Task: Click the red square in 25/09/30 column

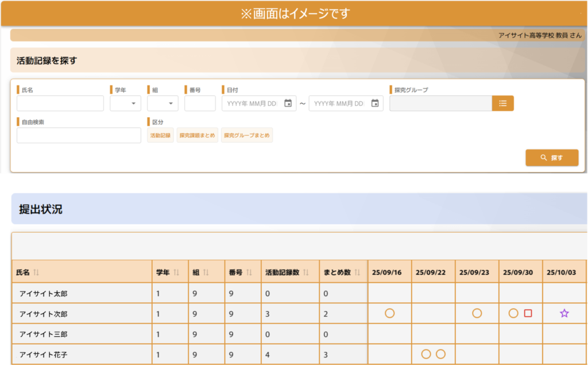Action: click(x=528, y=313)
